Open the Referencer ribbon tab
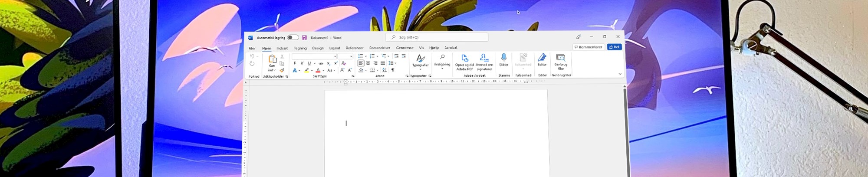This screenshot has height=177, width=868. 355,48
